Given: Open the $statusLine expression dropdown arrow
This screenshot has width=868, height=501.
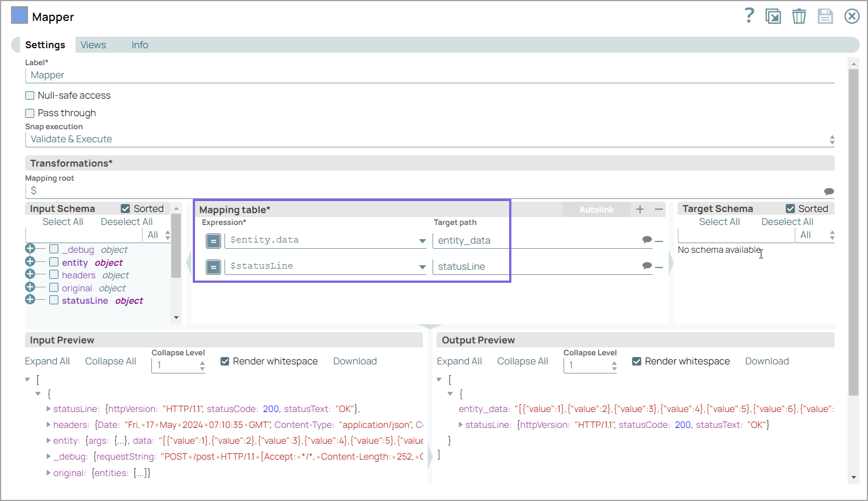Looking at the screenshot, I should pos(422,267).
